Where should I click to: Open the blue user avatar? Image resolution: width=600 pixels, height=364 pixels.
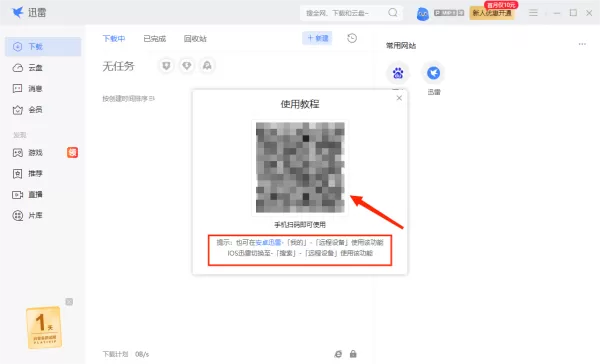coord(422,14)
